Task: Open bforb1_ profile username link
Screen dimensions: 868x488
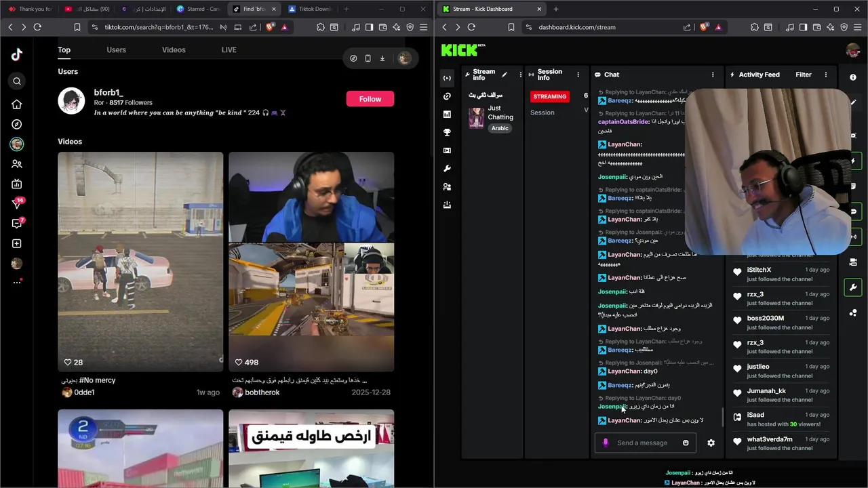Action: point(108,92)
